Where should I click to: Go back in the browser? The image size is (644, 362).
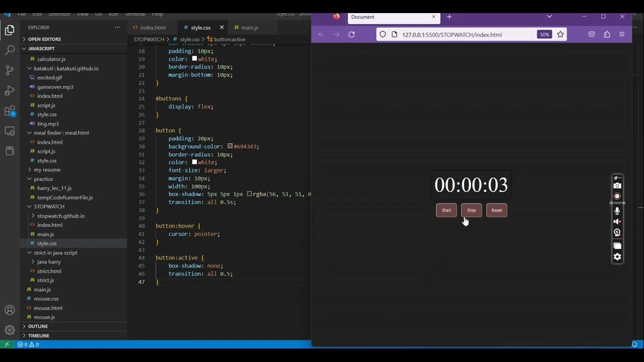click(321, 34)
